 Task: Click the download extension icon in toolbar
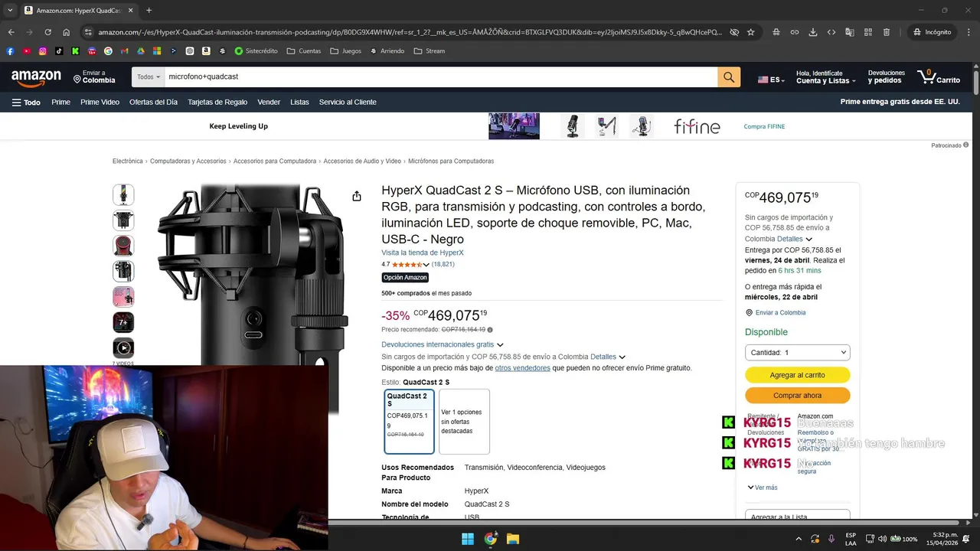[813, 32]
